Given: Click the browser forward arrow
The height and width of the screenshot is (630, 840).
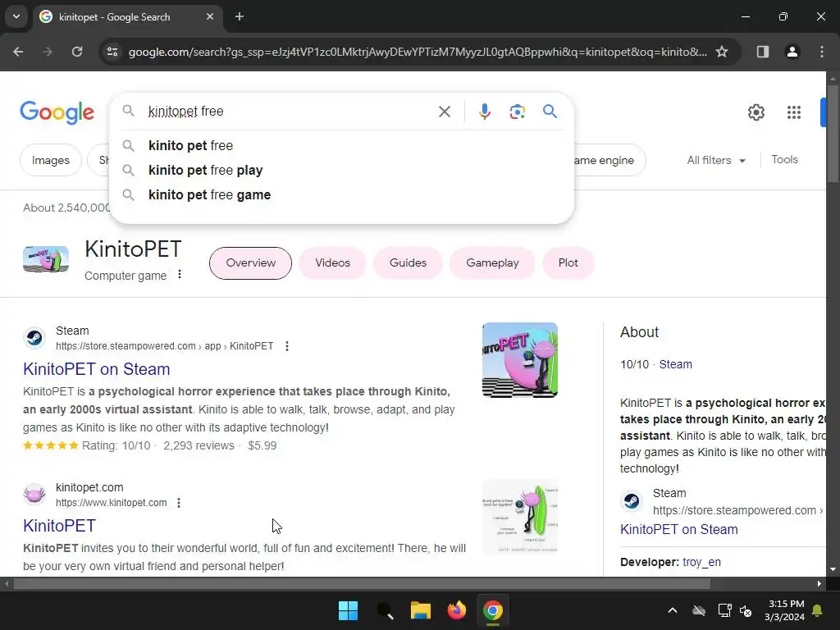Looking at the screenshot, I should coord(47,52).
